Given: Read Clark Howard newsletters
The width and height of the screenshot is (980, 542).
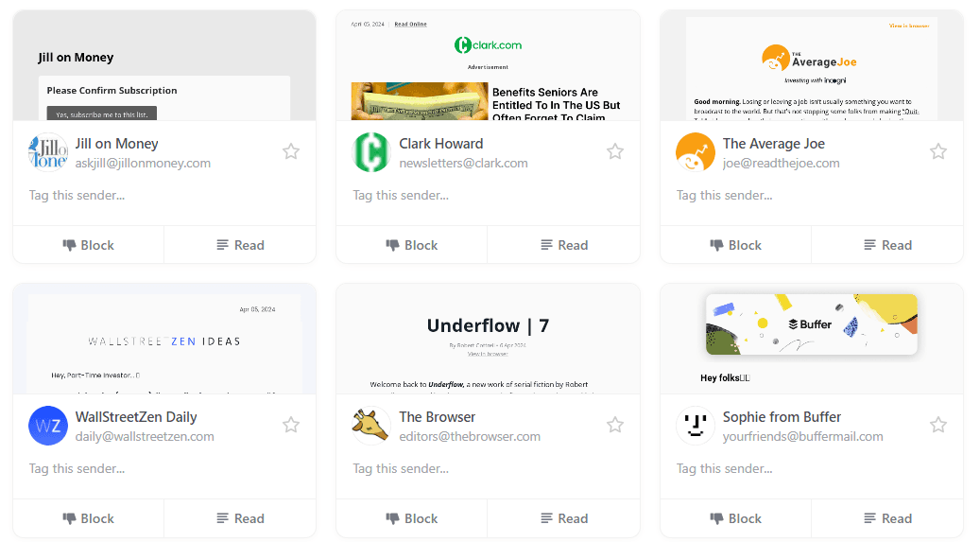Looking at the screenshot, I should [x=563, y=245].
